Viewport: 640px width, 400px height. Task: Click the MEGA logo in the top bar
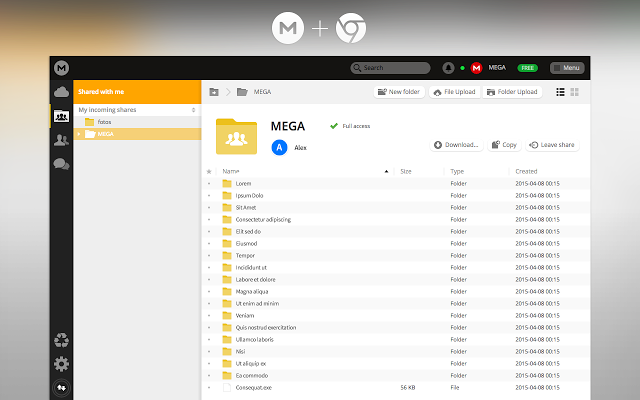pyautogui.click(x=61, y=68)
